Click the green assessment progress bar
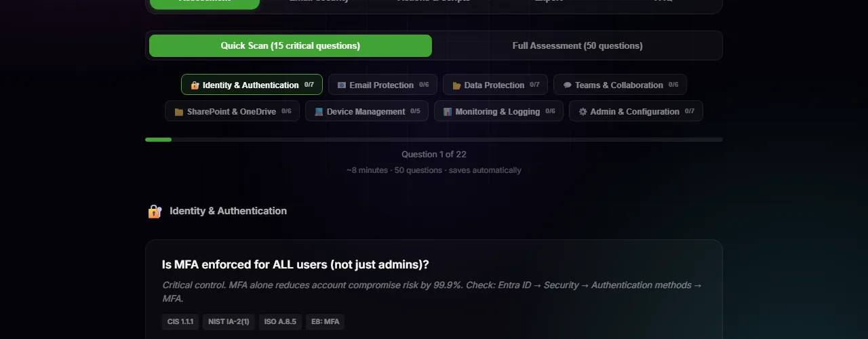 tap(159, 140)
